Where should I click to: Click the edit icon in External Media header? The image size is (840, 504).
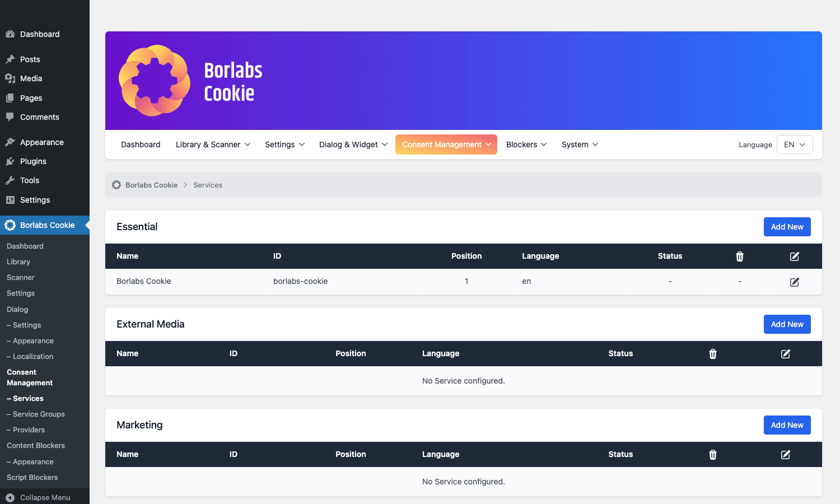[786, 354]
